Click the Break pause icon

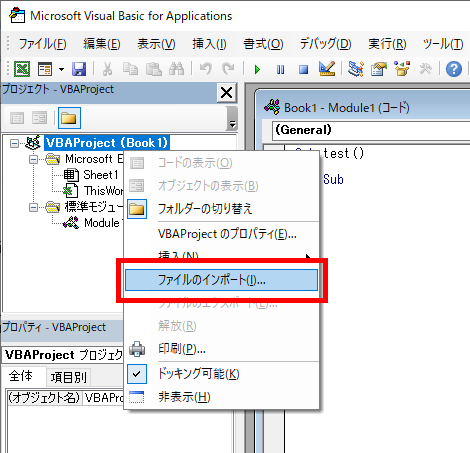tap(280, 70)
